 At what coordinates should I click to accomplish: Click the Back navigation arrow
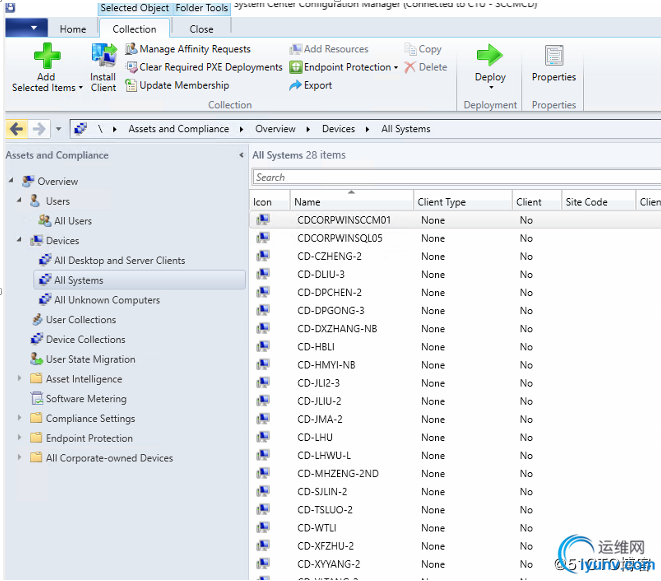pyautogui.click(x=16, y=129)
